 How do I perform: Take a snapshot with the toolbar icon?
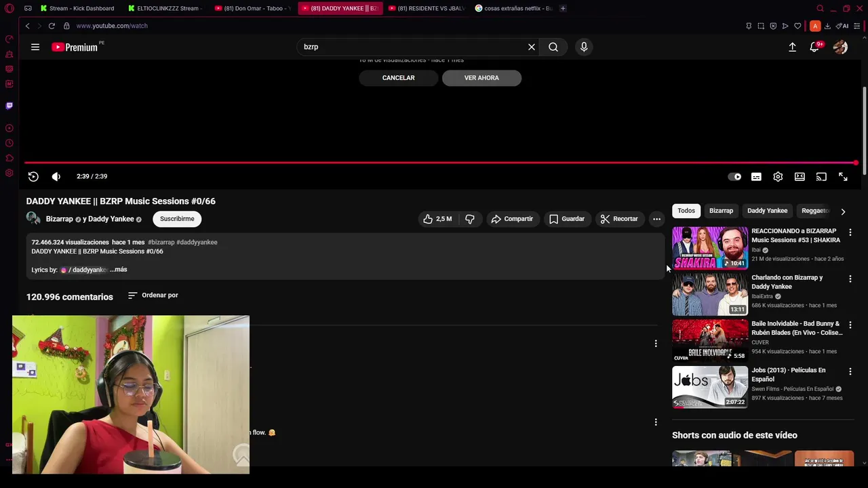click(761, 26)
